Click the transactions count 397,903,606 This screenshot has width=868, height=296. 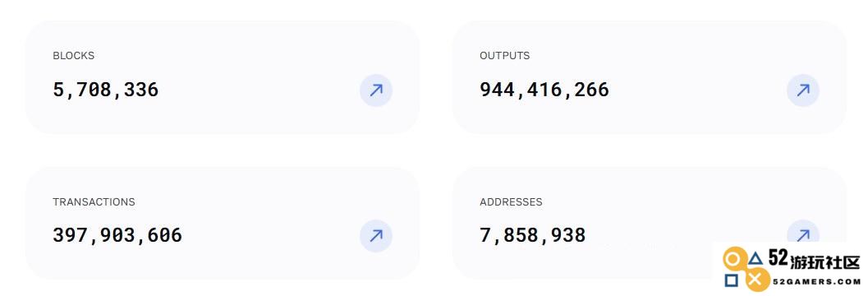pos(117,236)
